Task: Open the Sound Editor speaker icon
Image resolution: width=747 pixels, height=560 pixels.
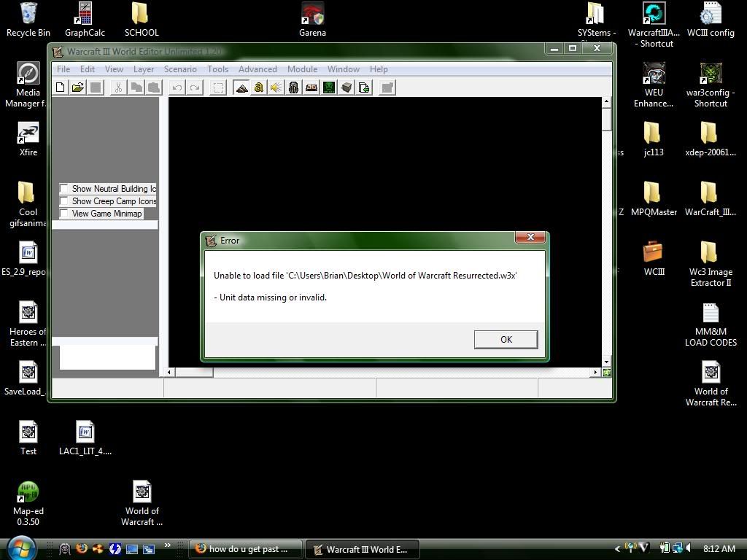Action: tap(276, 87)
